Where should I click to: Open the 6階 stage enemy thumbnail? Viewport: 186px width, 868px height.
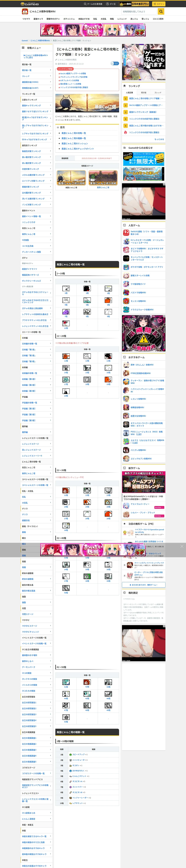pyautogui.click(x=108, y=300)
